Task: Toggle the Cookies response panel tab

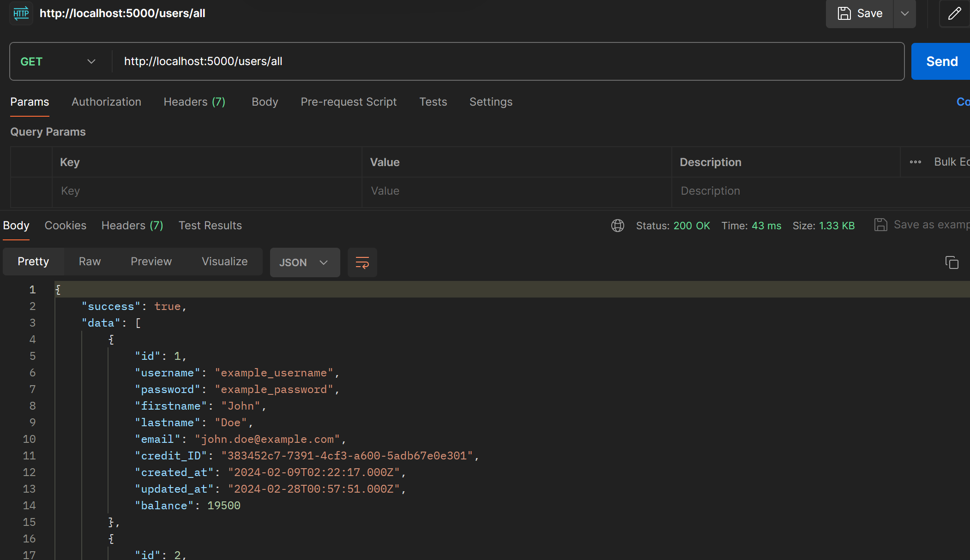Action: [66, 225]
